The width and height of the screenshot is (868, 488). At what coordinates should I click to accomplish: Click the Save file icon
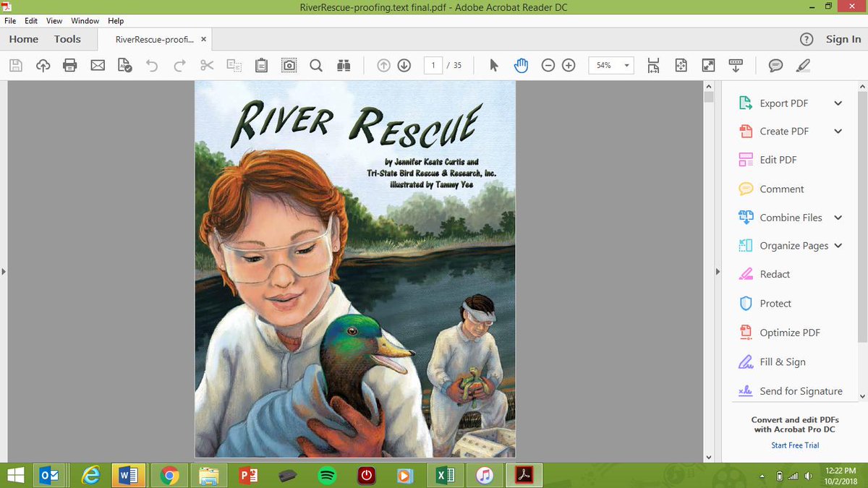(16, 66)
